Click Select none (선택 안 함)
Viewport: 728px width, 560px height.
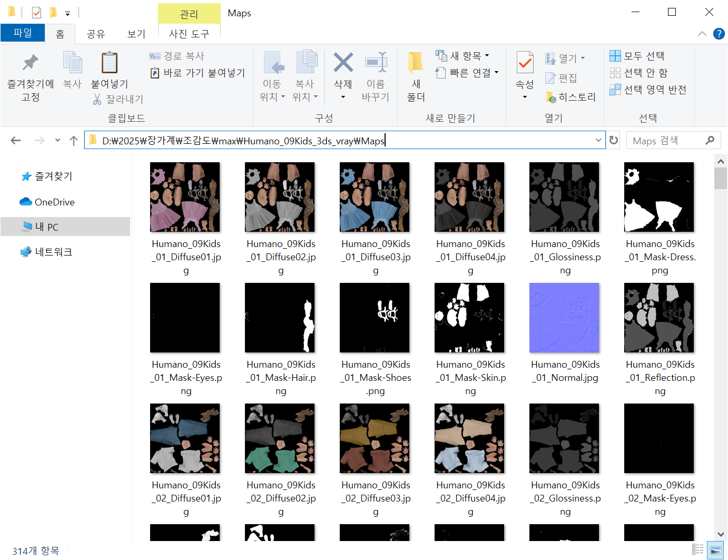click(x=638, y=73)
